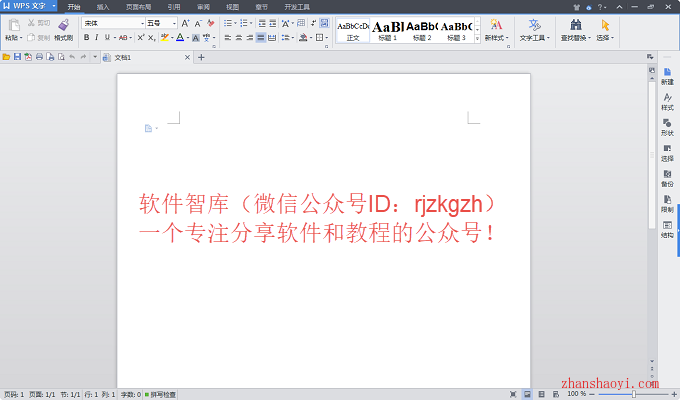
Task: Click the zoom slider handle
Action: point(634,394)
